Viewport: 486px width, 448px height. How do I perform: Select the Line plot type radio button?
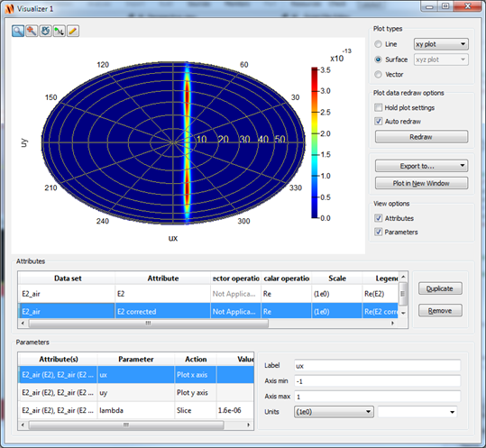[378, 44]
